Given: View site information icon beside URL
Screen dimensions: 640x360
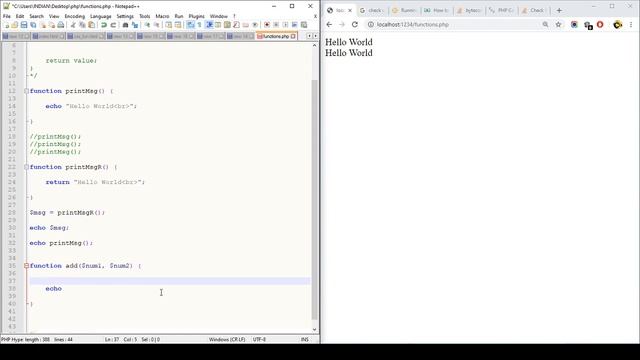Looking at the screenshot, I should [371, 24].
